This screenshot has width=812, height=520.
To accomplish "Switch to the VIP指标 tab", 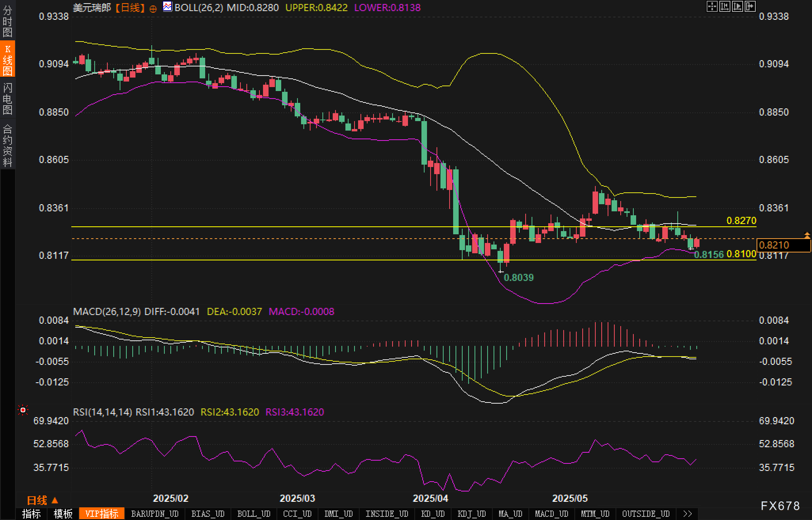I will coord(102,514).
